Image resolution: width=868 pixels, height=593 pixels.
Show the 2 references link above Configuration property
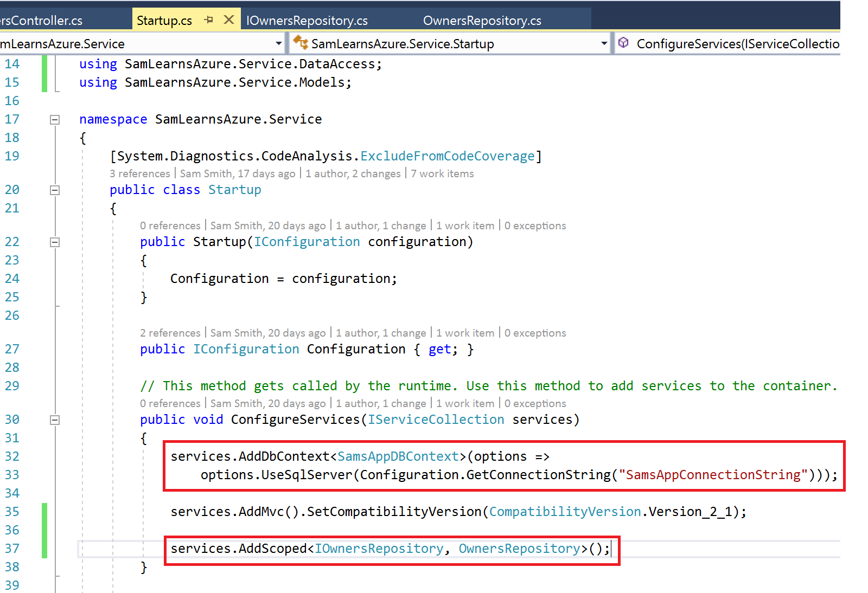point(170,333)
